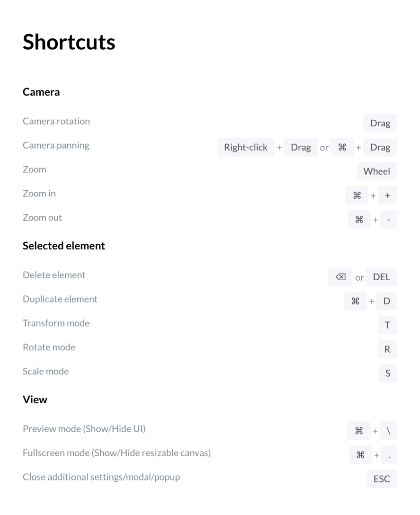Click the View section heading

point(35,400)
